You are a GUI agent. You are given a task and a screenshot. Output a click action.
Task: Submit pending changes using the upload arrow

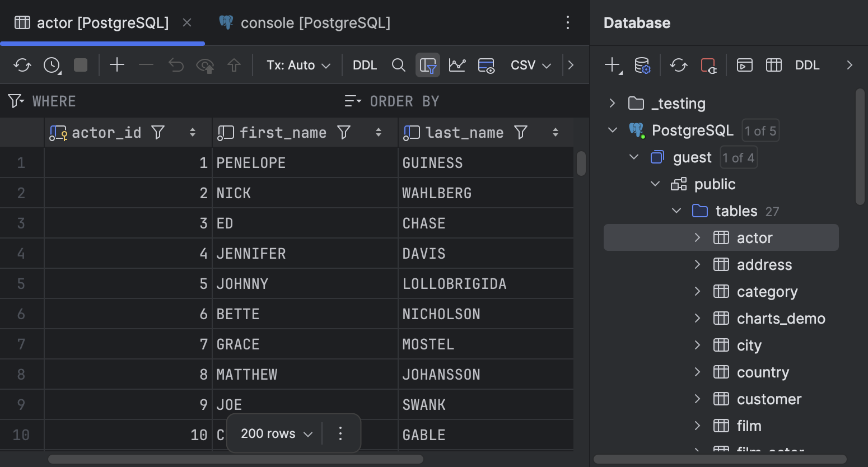click(235, 64)
